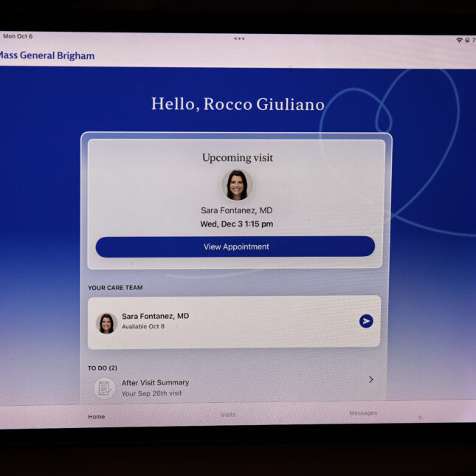Open Sara Fontanez, MD care team entry
476x476 pixels.
click(155, 316)
